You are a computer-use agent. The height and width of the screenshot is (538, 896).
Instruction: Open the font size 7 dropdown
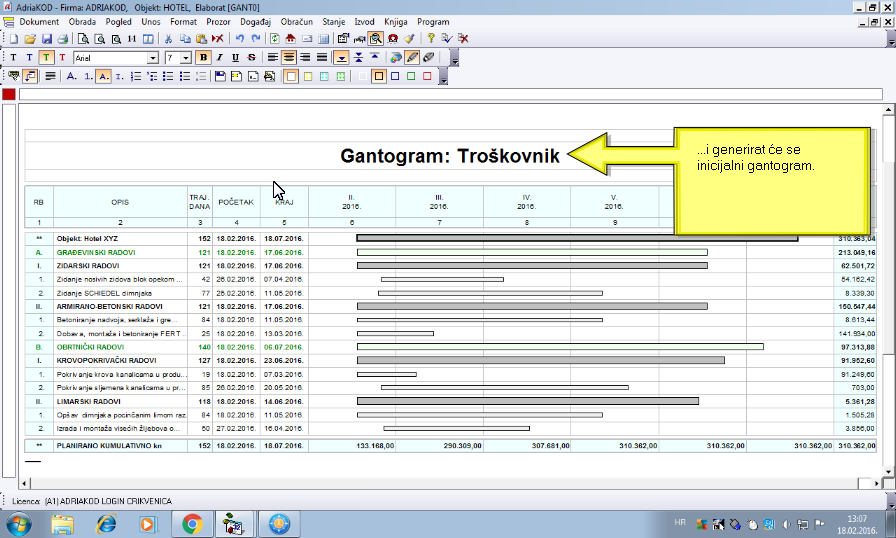[x=186, y=58]
